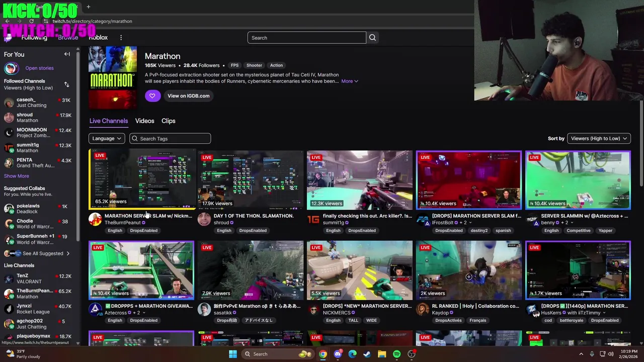Click the Action tag
Viewport: 644px width, 362px height.
coord(276,65)
